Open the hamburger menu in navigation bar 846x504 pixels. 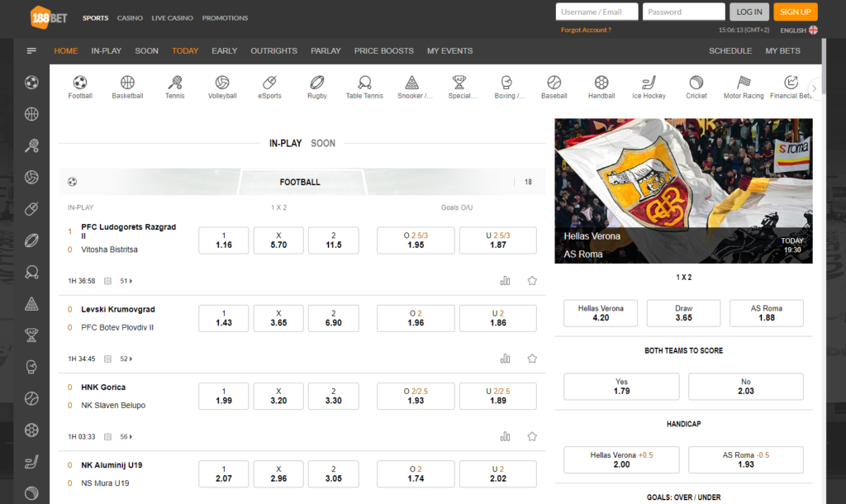pos(31,50)
